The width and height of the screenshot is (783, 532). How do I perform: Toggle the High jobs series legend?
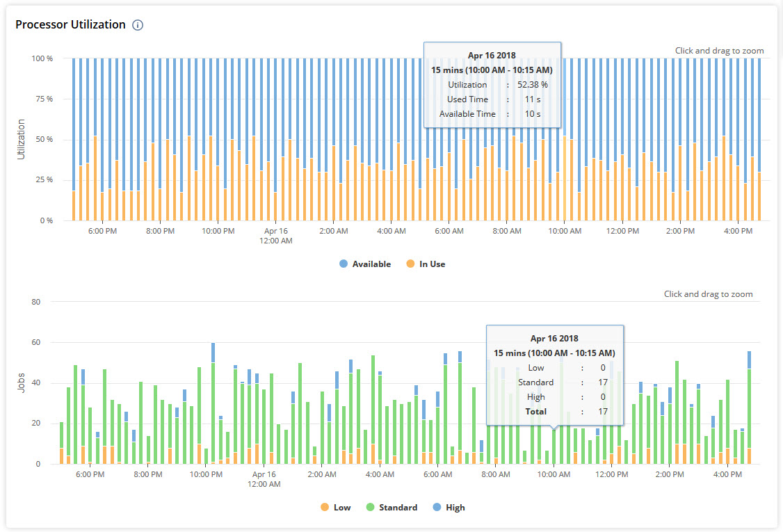pyautogui.click(x=449, y=507)
